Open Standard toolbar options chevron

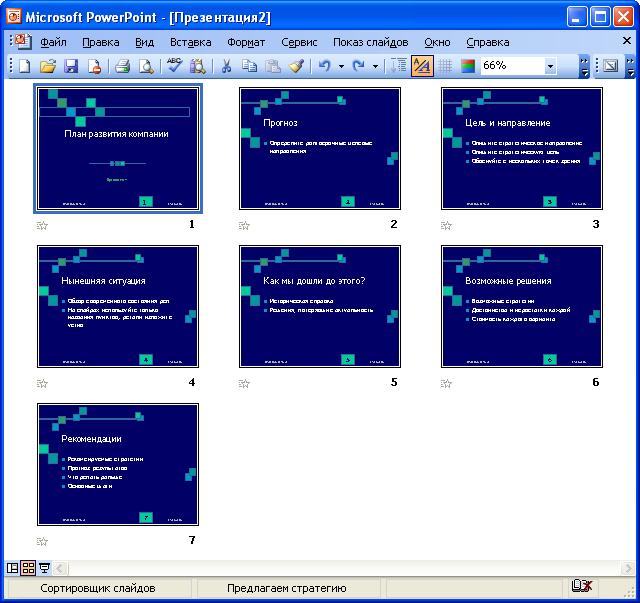pos(584,66)
